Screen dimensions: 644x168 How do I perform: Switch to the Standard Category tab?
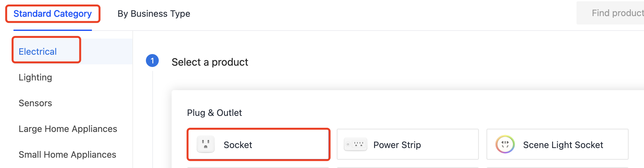point(53,14)
